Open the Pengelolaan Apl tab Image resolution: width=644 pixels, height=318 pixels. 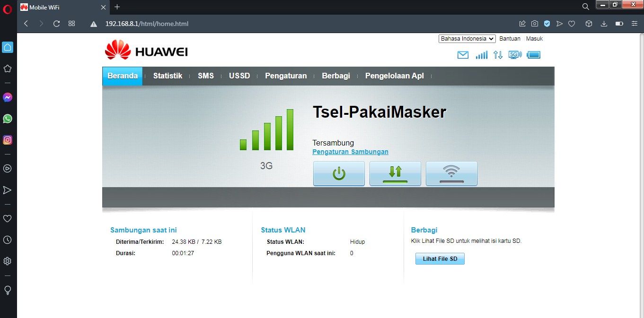(x=395, y=76)
